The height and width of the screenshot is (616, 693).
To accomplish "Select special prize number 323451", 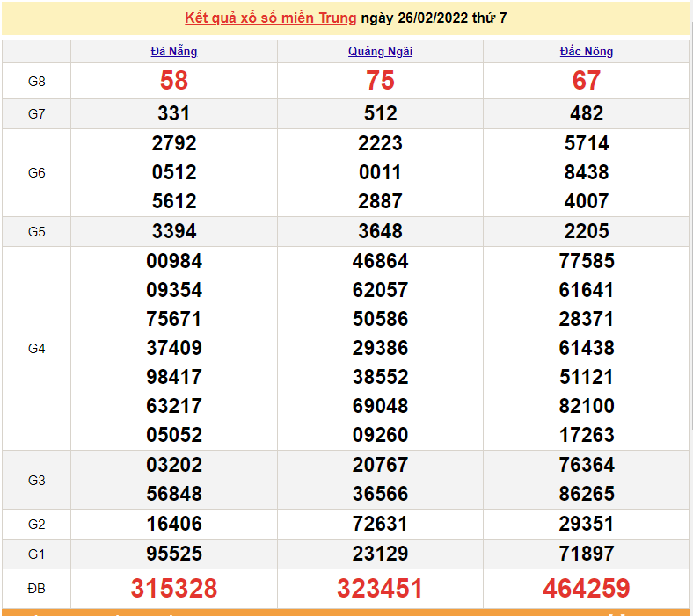I will tap(380, 589).
